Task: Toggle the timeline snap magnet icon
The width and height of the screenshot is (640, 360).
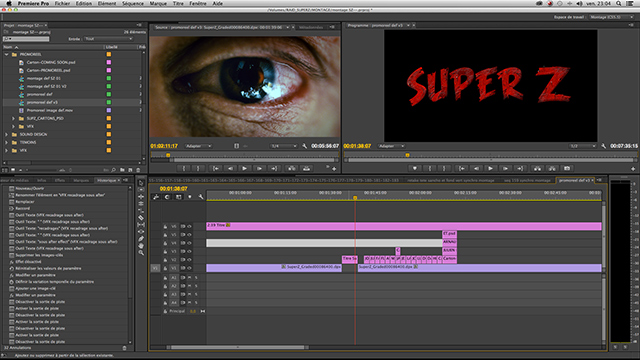Action: [167, 197]
